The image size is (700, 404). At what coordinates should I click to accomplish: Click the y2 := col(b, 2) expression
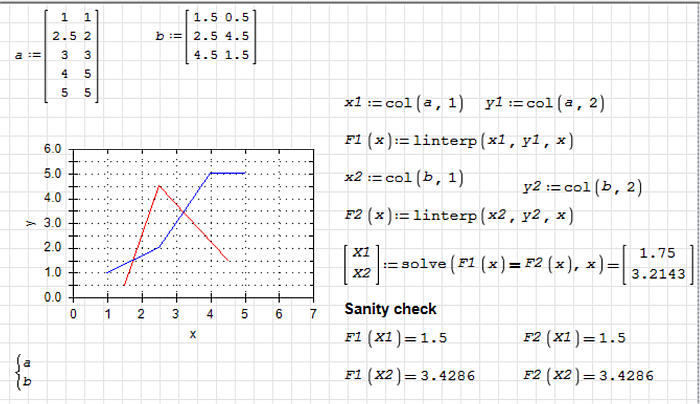pos(583,187)
